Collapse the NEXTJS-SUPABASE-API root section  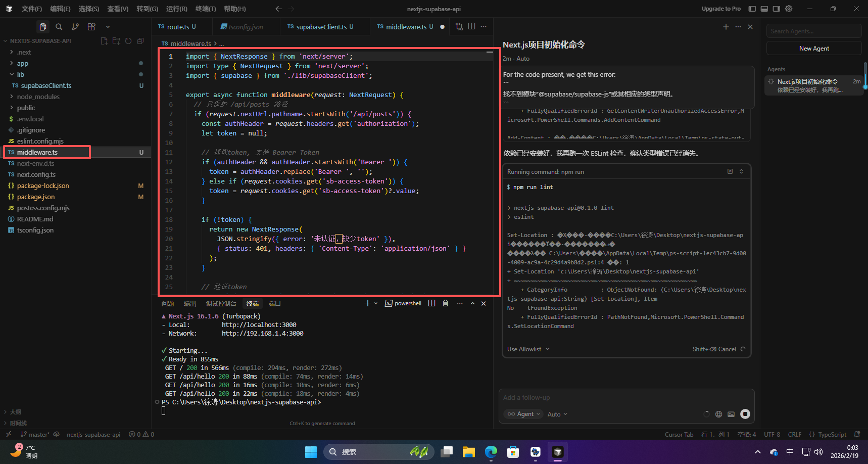coord(40,41)
